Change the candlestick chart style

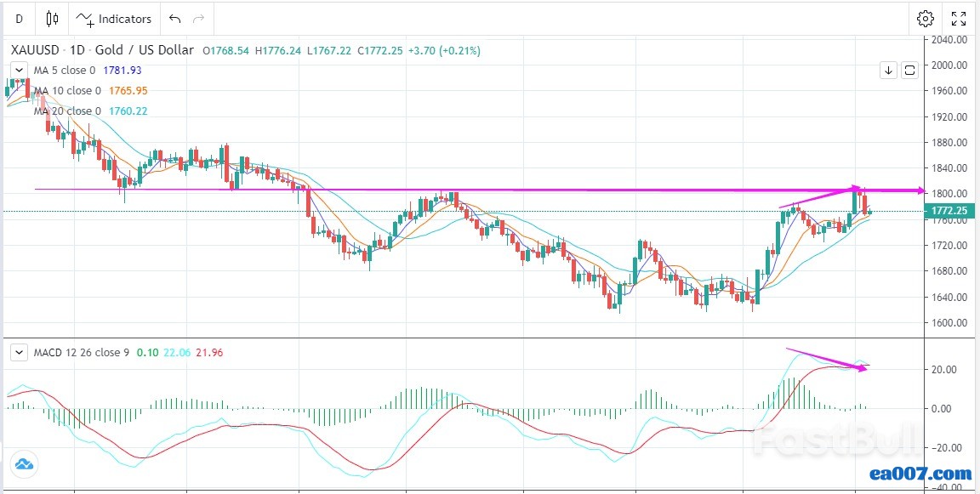pos(53,19)
